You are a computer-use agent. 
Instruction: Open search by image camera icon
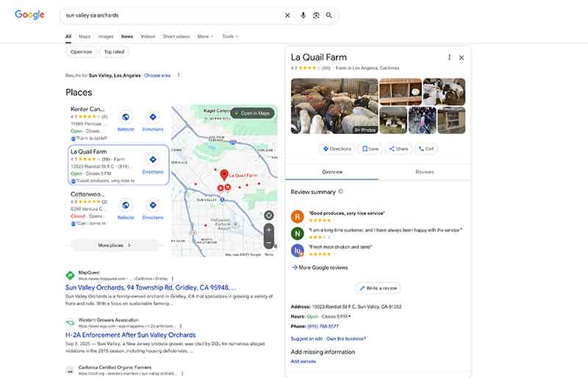coord(316,15)
